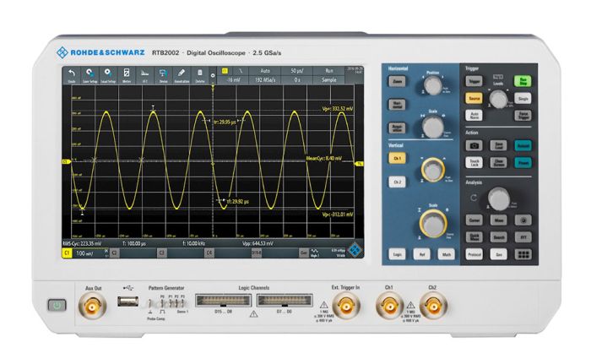
Task: Toggle the green Run Stop key
Action: point(523,81)
